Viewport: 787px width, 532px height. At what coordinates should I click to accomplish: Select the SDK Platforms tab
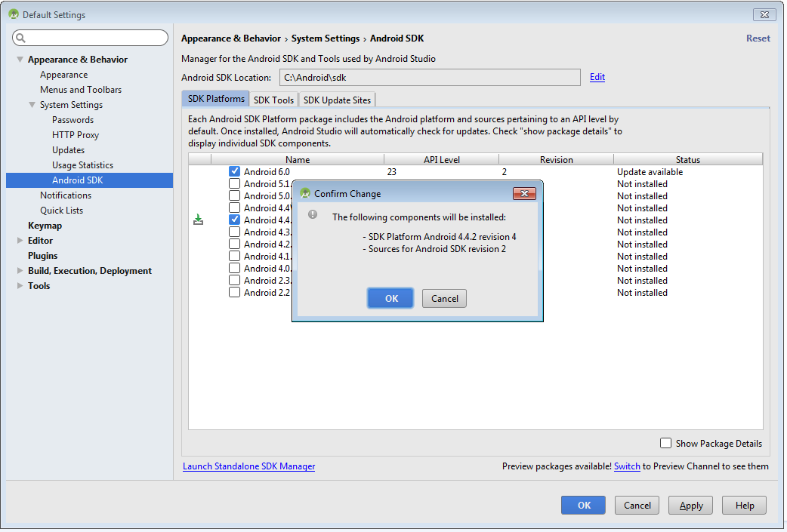pos(216,99)
